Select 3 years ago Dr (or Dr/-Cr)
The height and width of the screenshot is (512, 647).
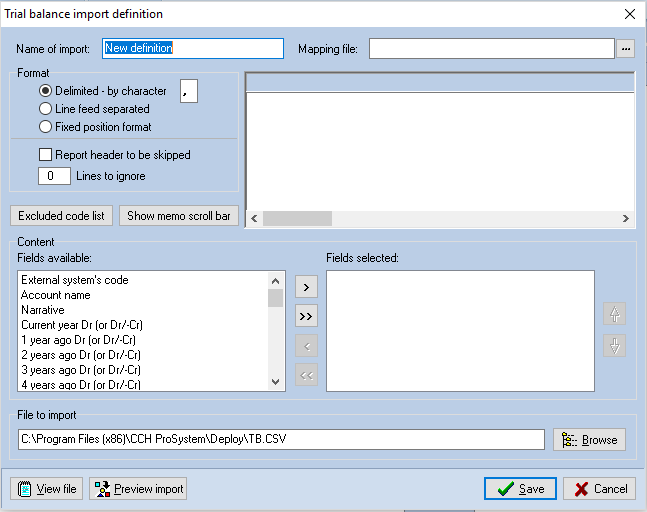pyautogui.click(x=81, y=370)
